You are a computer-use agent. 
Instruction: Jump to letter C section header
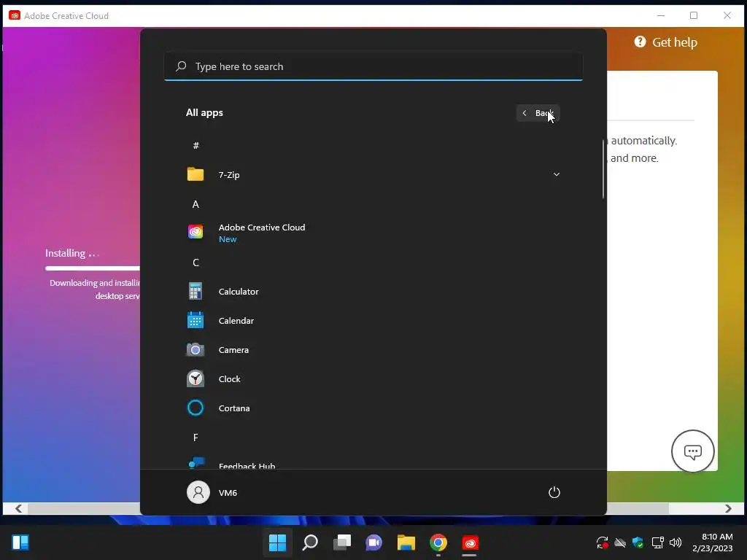pyautogui.click(x=196, y=262)
